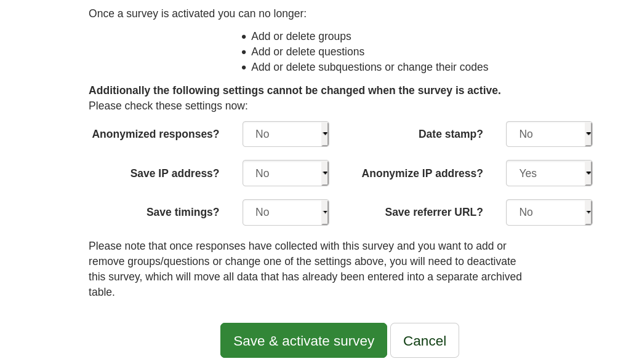Screen dimensions: 618x364
Task: Click the "Add or delete questions" bullet text
Action: click(x=308, y=52)
